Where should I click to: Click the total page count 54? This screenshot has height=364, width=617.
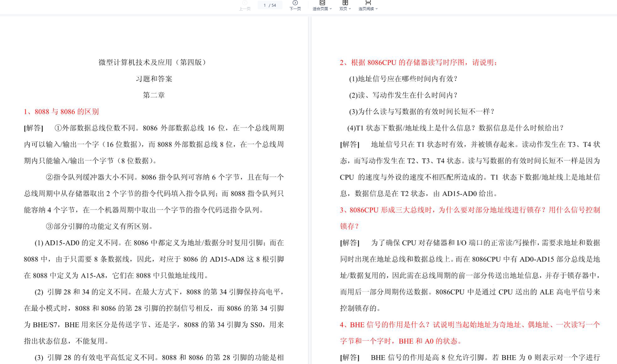point(274,5)
